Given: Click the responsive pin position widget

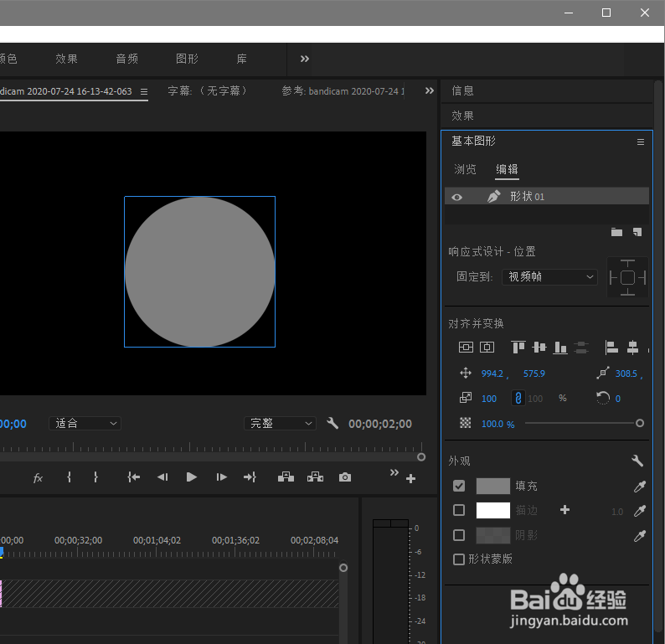Looking at the screenshot, I should (x=627, y=278).
